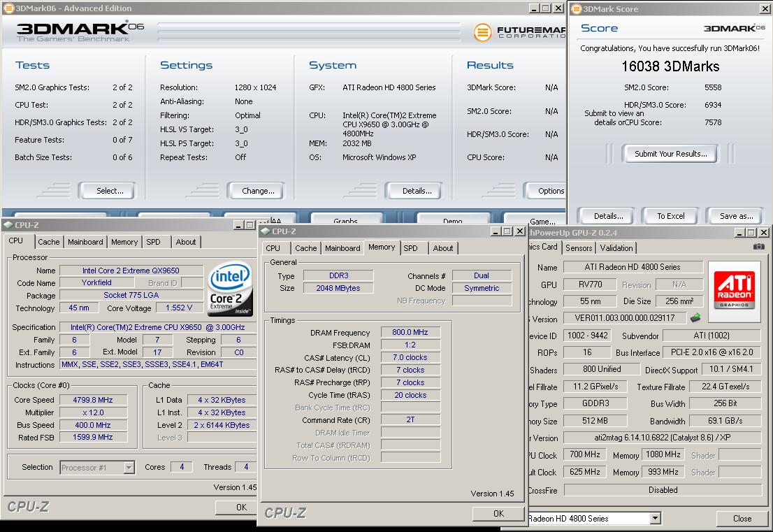Click the DRAM Frequency 800.0 MHz field
This screenshot has width=773, height=532.
tap(410, 332)
